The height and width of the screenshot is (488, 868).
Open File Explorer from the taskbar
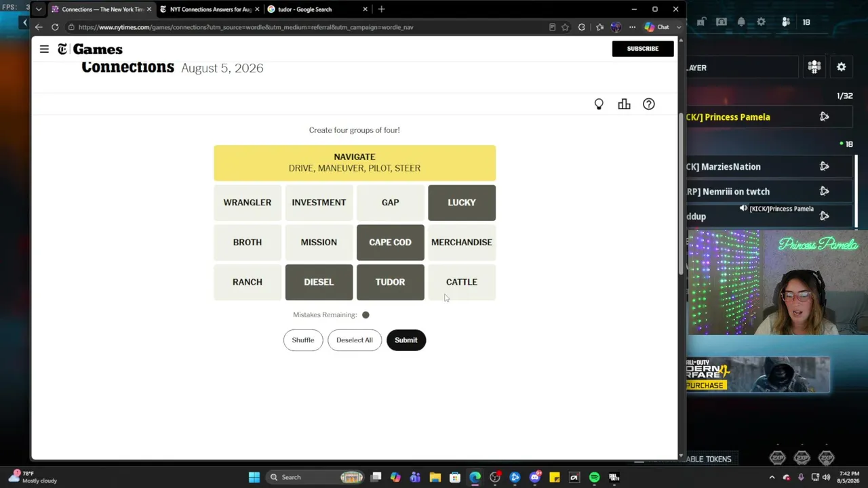click(435, 477)
